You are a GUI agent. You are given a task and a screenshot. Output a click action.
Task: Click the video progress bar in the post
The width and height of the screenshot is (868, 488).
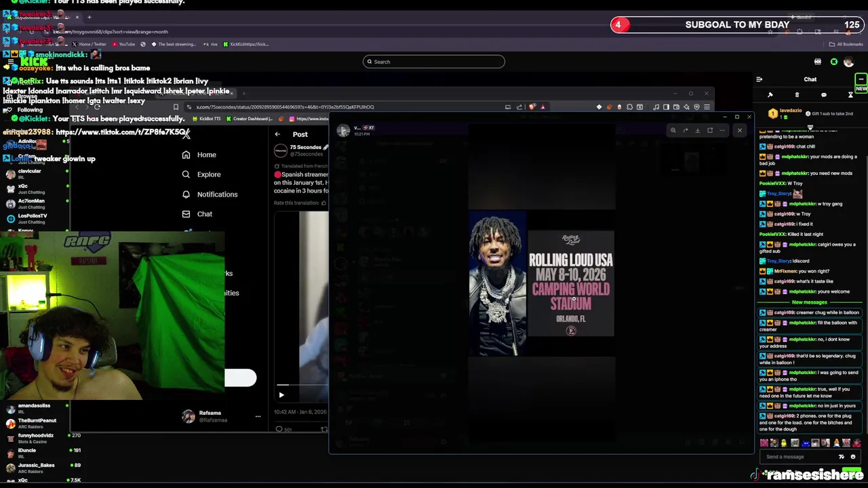pyautogui.click(x=301, y=385)
